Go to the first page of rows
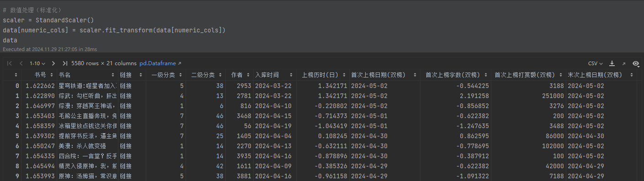 point(10,63)
